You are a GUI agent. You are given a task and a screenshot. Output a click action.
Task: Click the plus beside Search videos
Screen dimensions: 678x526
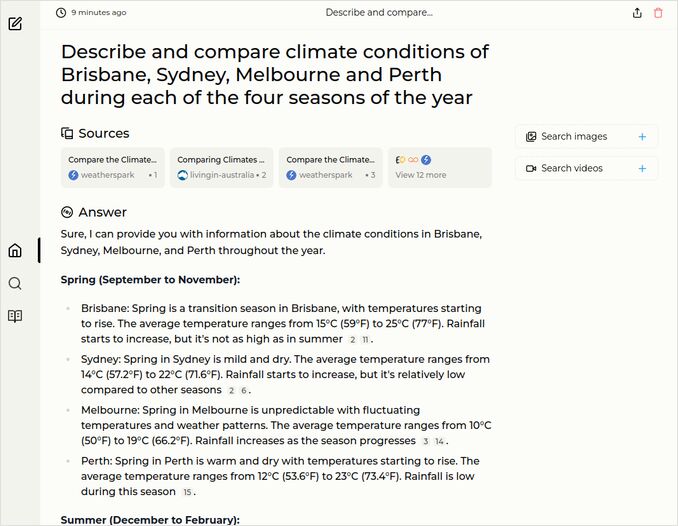pos(642,168)
